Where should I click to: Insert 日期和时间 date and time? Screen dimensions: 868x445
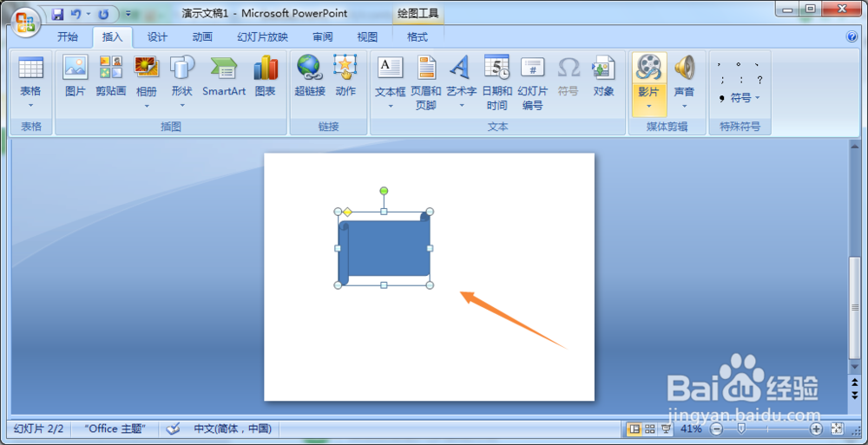coord(496,82)
